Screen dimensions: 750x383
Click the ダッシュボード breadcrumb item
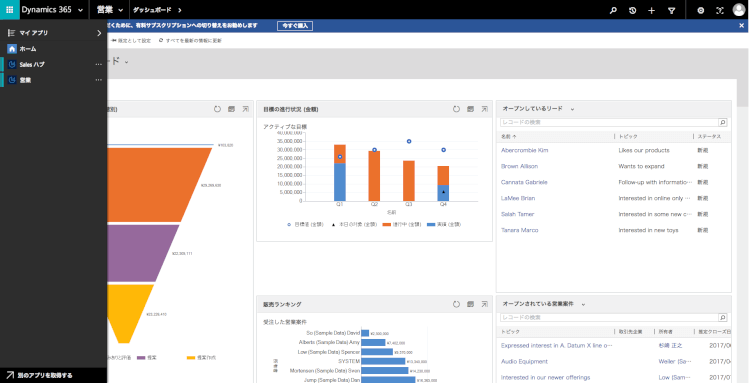tap(152, 10)
